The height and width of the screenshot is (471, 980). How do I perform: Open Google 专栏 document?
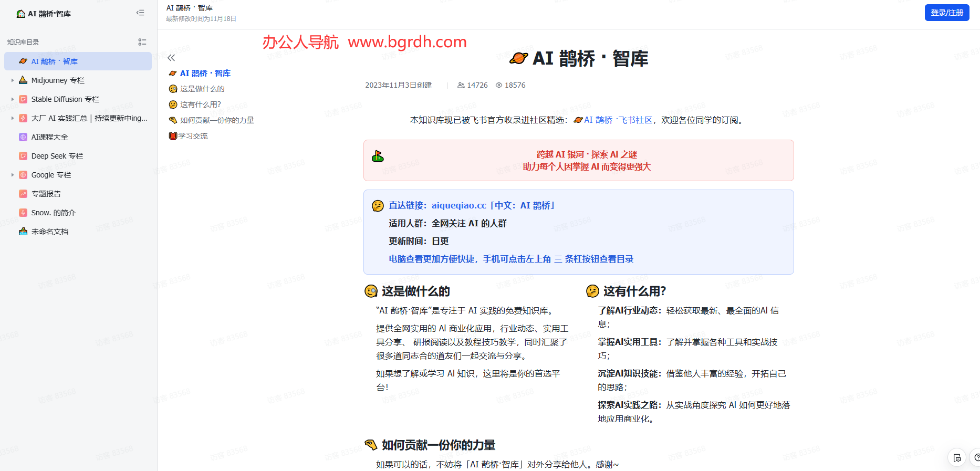51,175
